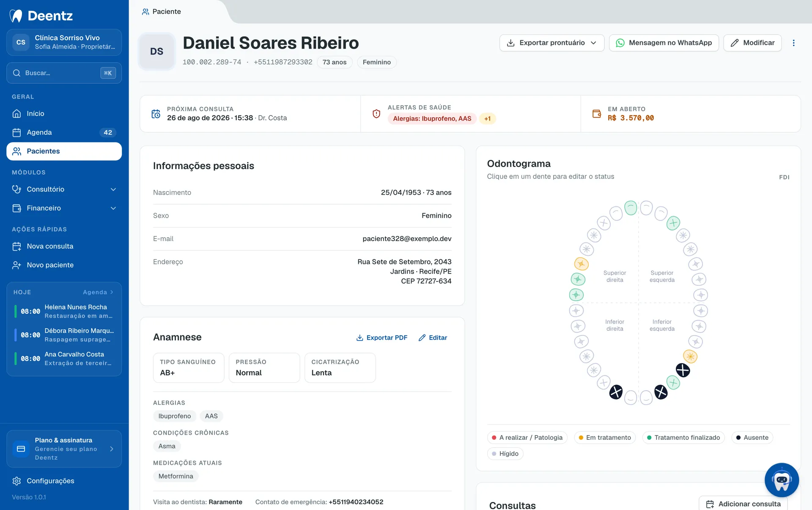Viewport: 812px width, 510px height.
Task: Open Débora Ribeiro Marqu... 08:00 appointment
Action: (64, 335)
